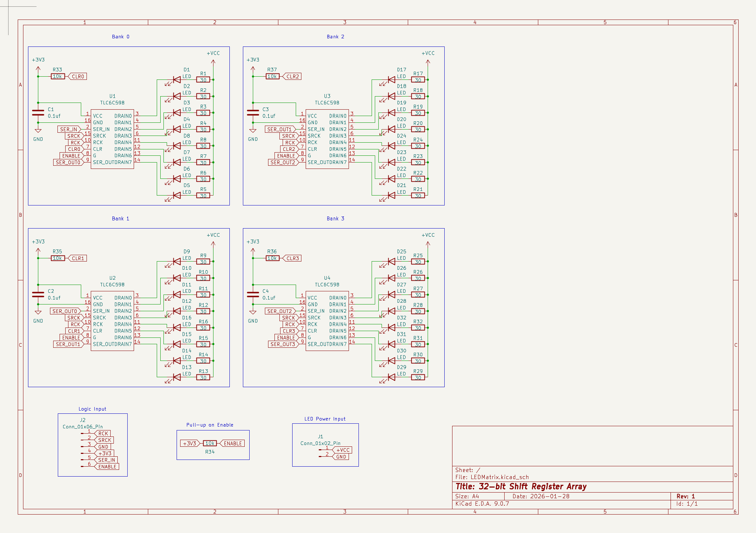This screenshot has width=756, height=533.
Task: Select resistor R34 in Pull-up on Enable block
Action: pos(210,443)
